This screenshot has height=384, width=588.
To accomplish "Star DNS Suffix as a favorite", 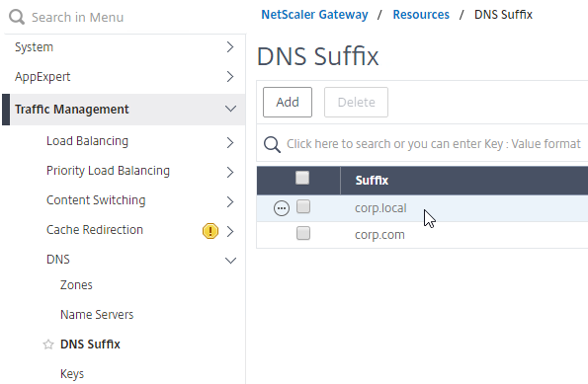I will tap(48, 345).
